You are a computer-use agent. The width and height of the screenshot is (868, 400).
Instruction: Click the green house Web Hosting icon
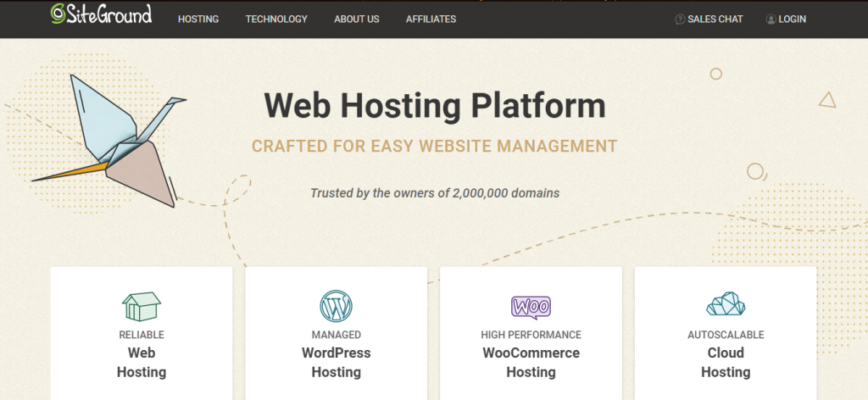[142, 307]
